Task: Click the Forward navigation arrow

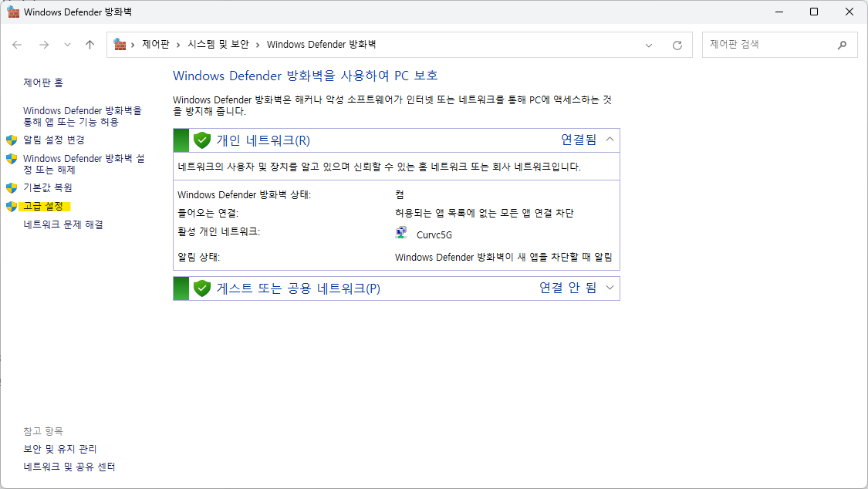Action: pyautogui.click(x=44, y=45)
